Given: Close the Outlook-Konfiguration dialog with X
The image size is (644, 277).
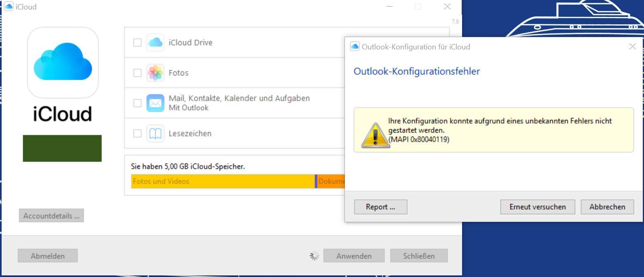Looking at the screenshot, I should 632,47.
